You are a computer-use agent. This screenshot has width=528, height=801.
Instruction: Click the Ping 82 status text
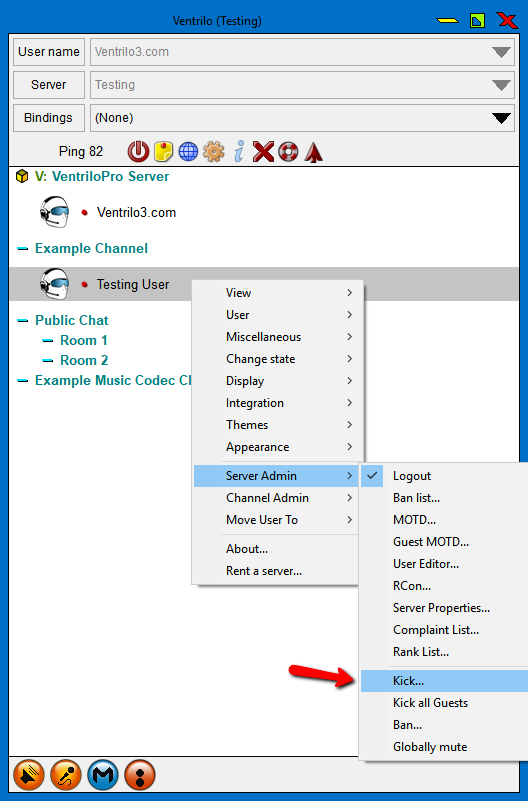pyautogui.click(x=81, y=152)
